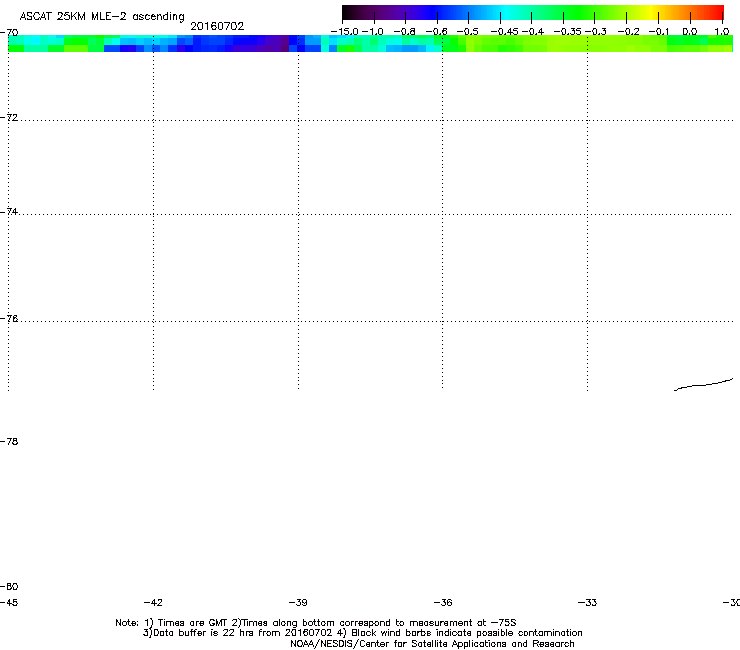Click the colorbar label -0.8
Viewport: 740px width, 650px height.
click(x=404, y=32)
